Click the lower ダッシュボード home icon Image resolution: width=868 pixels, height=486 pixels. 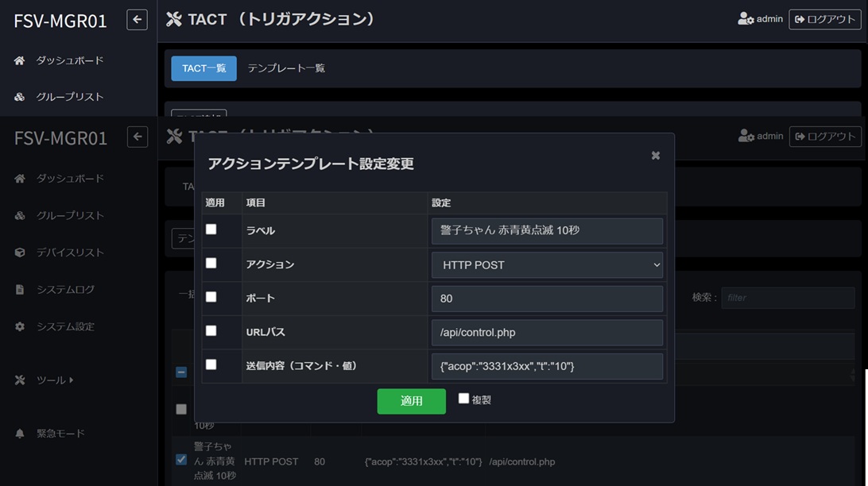[20, 179]
